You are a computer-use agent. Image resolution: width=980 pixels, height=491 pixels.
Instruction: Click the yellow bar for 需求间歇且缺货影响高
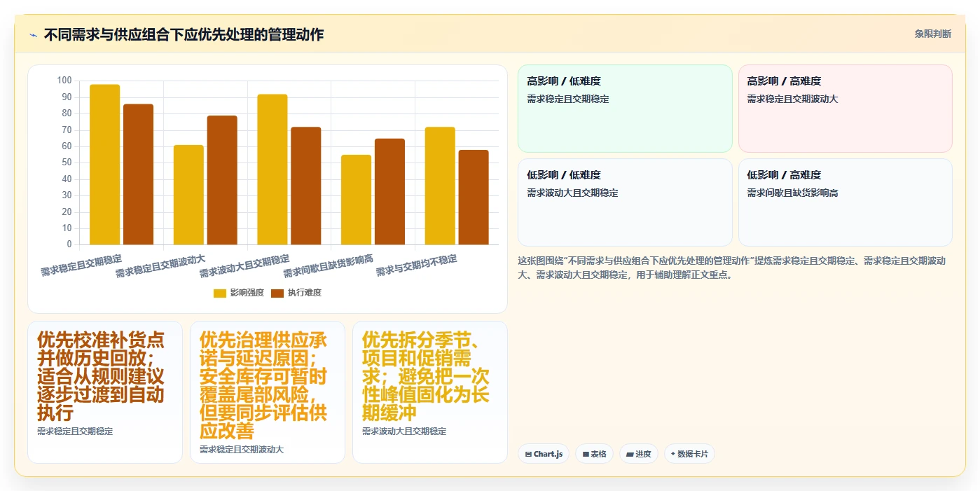(x=356, y=200)
